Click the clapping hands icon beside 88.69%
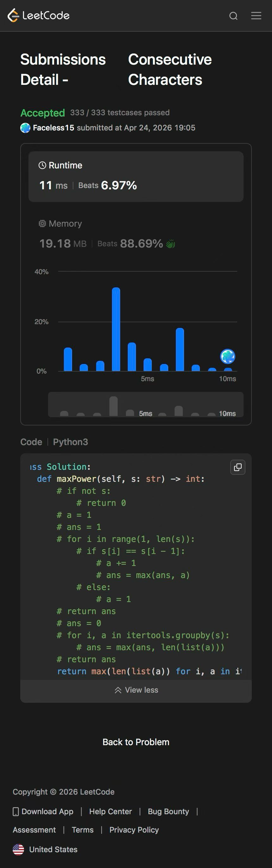The height and width of the screenshot is (868, 272). tap(171, 244)
